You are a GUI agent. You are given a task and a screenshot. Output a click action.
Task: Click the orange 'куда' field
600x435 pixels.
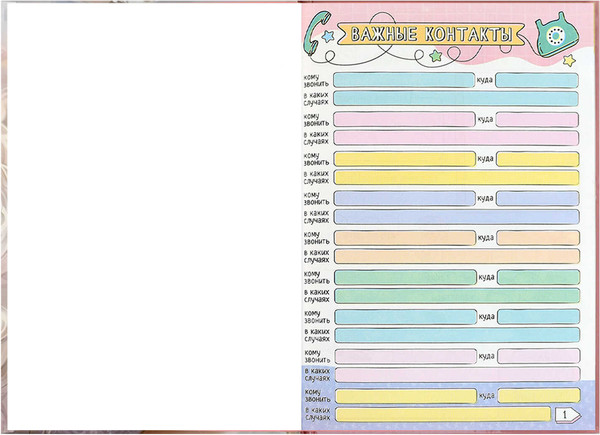pyautogui.click(x=537, y=238)
